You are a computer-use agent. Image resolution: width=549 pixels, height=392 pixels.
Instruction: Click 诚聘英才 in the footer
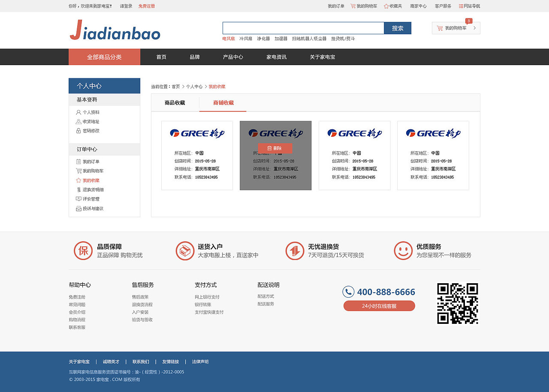coord(111,362)
